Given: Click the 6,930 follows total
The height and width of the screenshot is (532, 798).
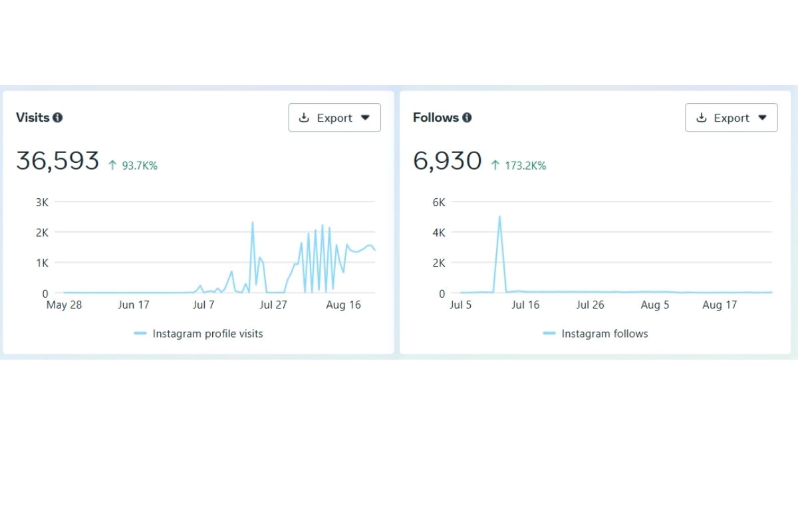Looking at the screenshot, I should [x=447, y=162].
